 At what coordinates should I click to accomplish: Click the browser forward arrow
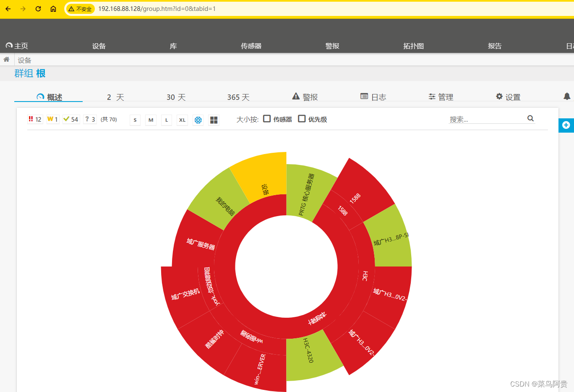tap(23, 9)
